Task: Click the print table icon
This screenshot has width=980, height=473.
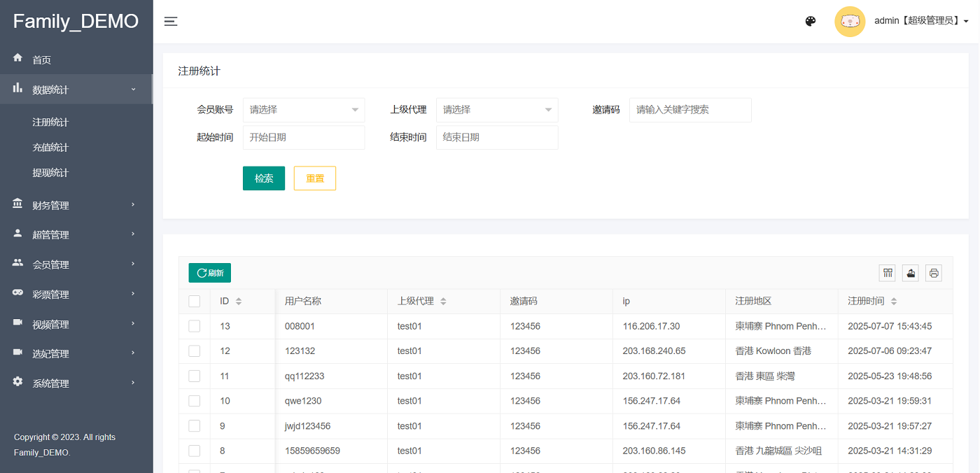Action: pyautogui.click(x=934, y=273)
